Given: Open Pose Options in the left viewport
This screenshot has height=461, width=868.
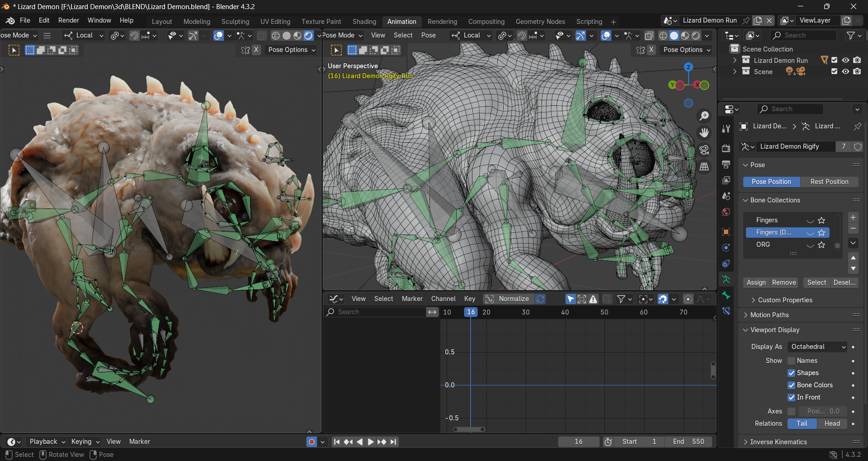Looking at the screenshot, I should [x=292, y=50].
